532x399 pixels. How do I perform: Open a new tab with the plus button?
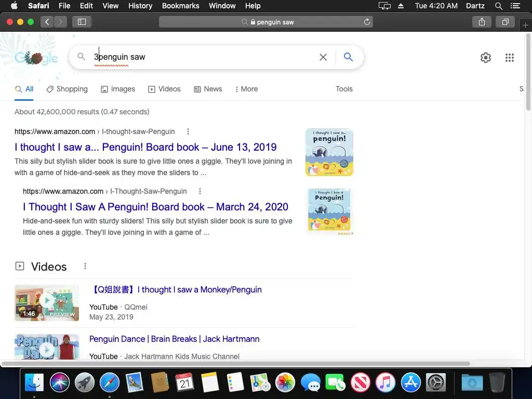pos(525,25)
